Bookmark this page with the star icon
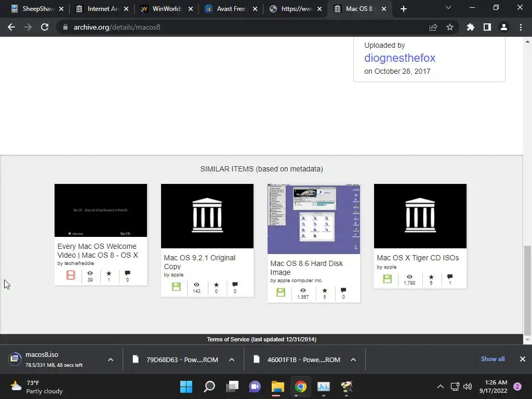Image resolution: width=532 pixels, height=399 pixels. pyautogui.click(x=449, y=27)
